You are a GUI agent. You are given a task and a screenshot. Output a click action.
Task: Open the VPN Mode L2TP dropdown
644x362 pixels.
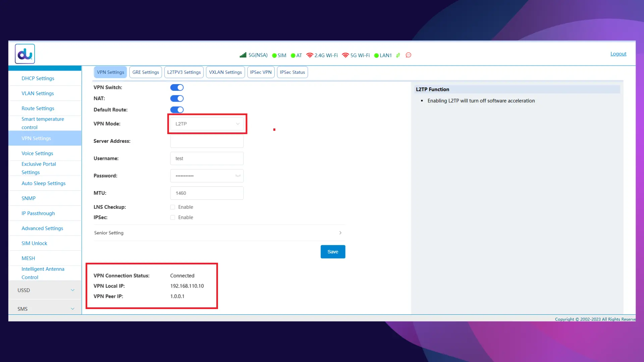click(207, 124)
